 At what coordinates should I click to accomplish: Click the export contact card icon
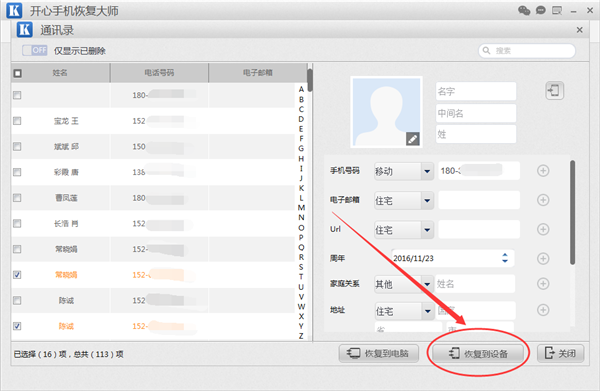(x=554, y=91)
